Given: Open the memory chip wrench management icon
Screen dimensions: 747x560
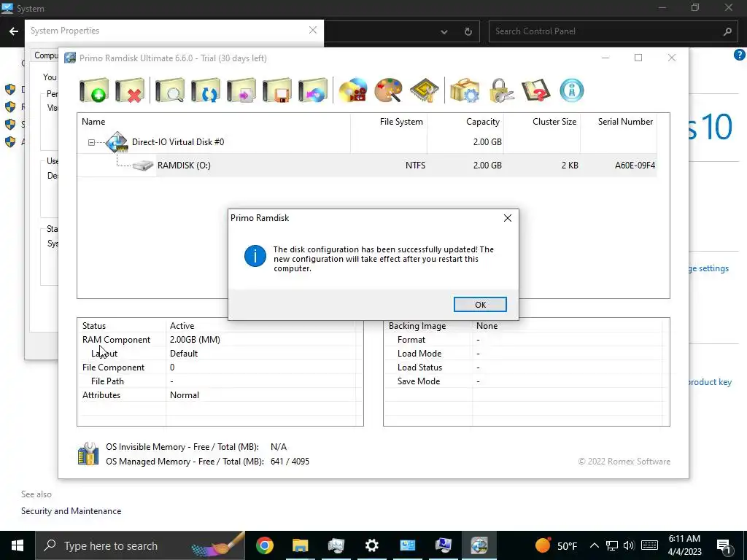Looking at the screenshot, I should (x=424, y=90).
